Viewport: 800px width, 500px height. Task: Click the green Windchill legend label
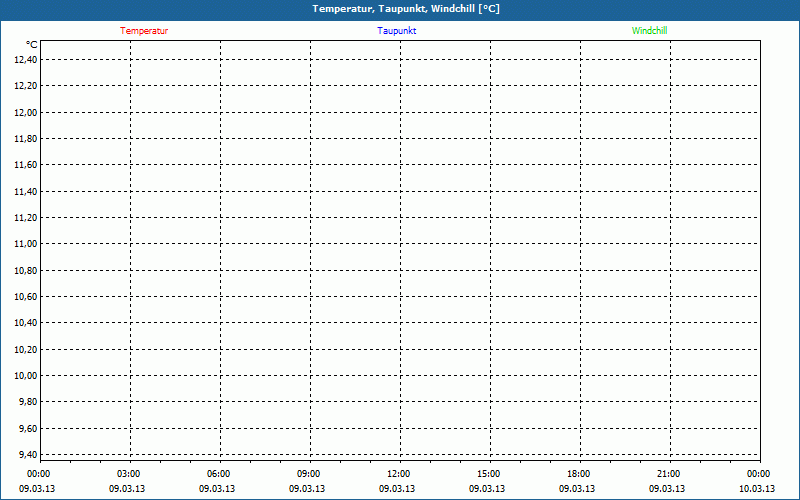[649, 31]
